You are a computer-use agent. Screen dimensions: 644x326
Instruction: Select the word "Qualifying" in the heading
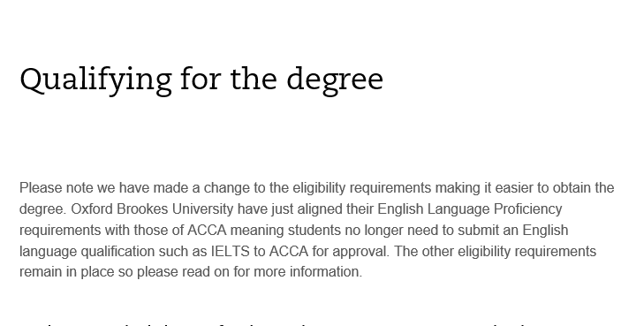[95, 81]
